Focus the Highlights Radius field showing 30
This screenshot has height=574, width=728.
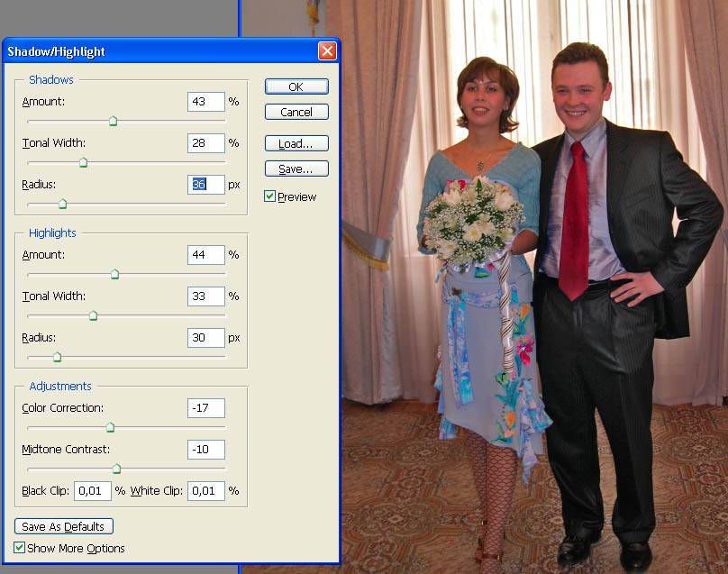pos(206,338)
